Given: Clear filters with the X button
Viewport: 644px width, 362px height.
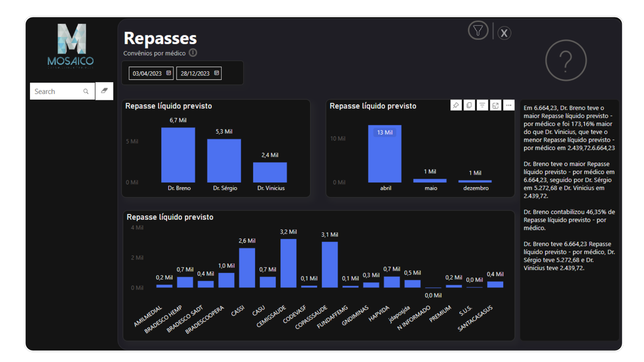Looking at the screenshot, I should coord(504,33).
